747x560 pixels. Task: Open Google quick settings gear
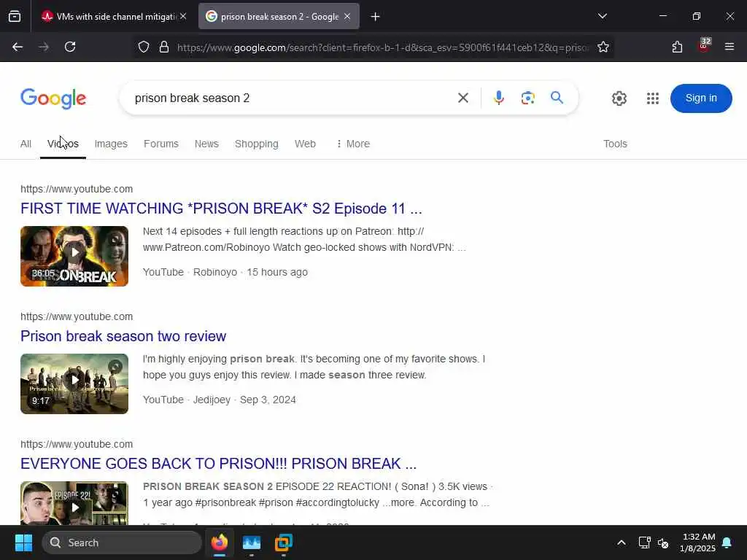point(619,98)
